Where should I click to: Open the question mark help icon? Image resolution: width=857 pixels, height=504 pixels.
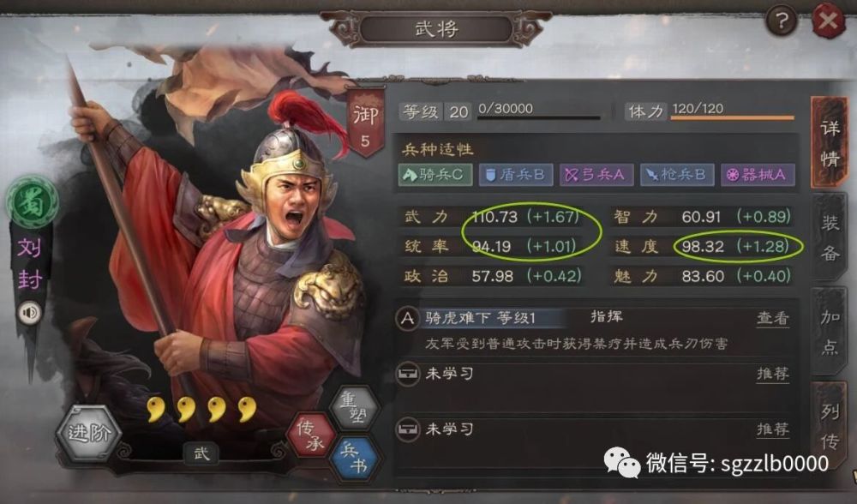coord(782,21)
